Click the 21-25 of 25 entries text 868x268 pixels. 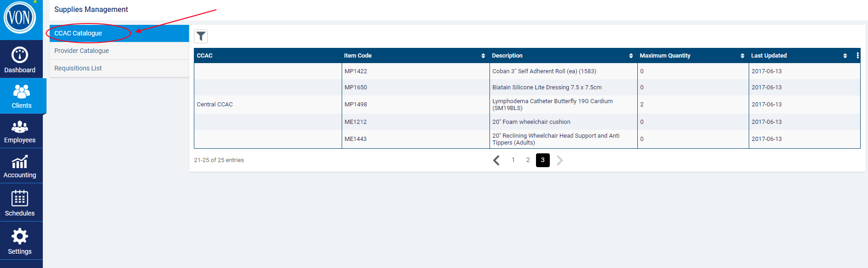(x=219, y=160)
